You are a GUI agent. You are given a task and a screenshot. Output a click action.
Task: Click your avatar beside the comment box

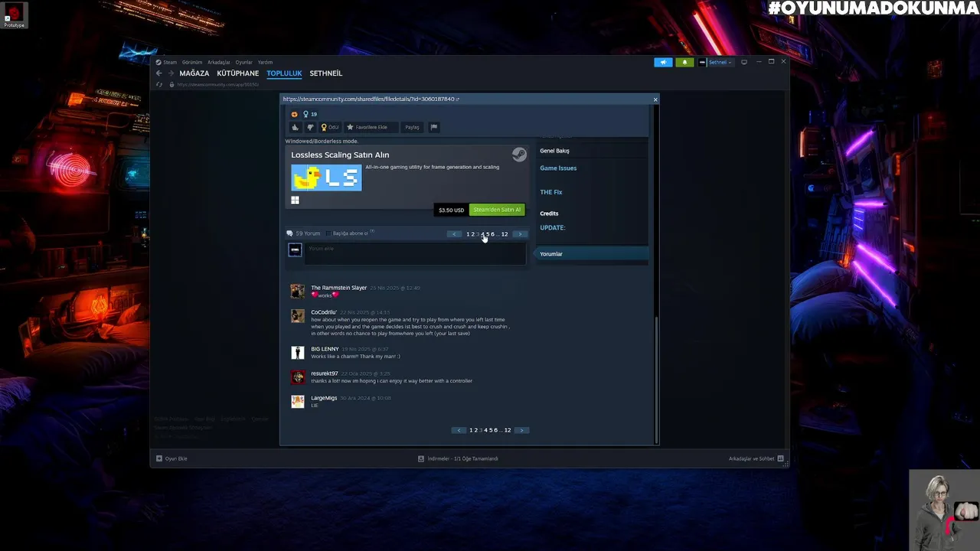295,250
